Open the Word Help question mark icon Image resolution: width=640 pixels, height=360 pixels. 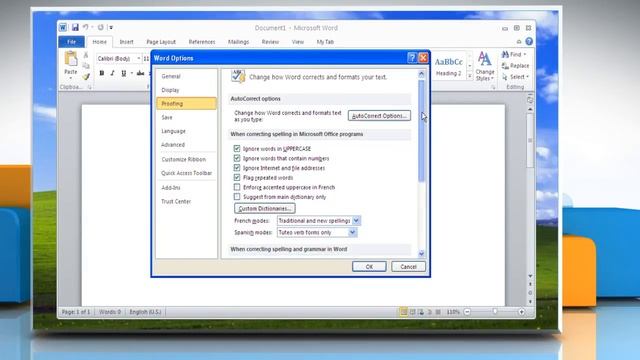[x=529, y=41]
